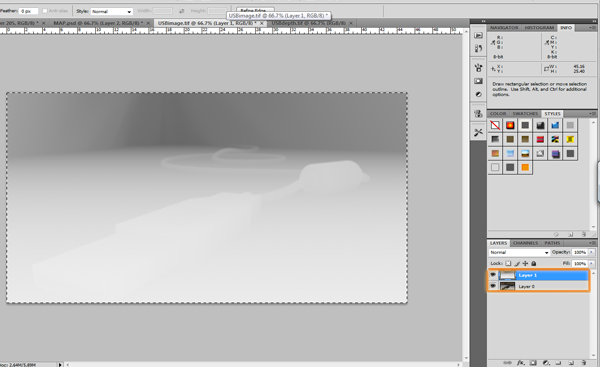Click the Actions panel play icon in dock
Screen dimensions: 600x367
pos(478,35)
